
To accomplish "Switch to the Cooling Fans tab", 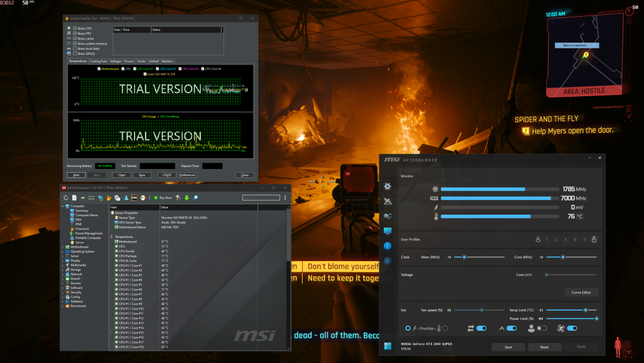I will pyautogui.click(x=99, y=61).
